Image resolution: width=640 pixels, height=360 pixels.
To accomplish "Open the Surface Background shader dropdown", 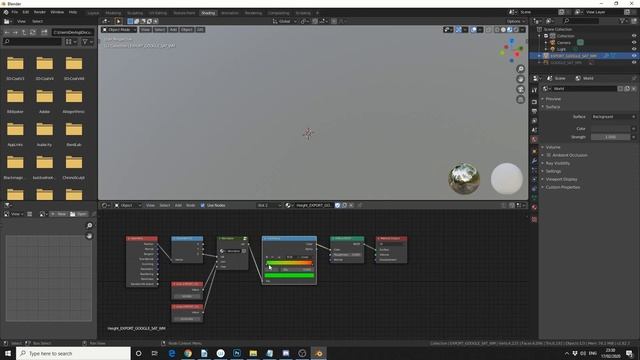I will [x=613, y=117].
